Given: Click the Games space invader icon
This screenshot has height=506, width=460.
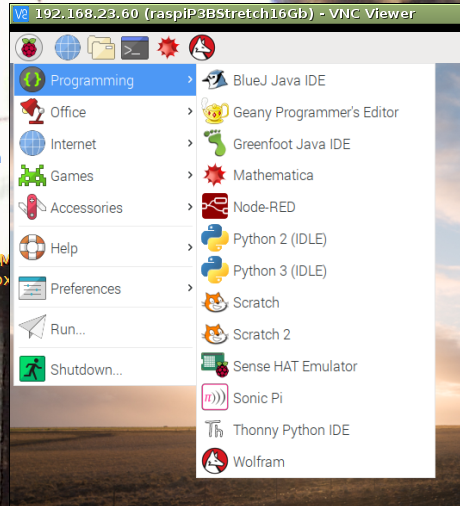Looking at the screenshot, I should 32,175.
